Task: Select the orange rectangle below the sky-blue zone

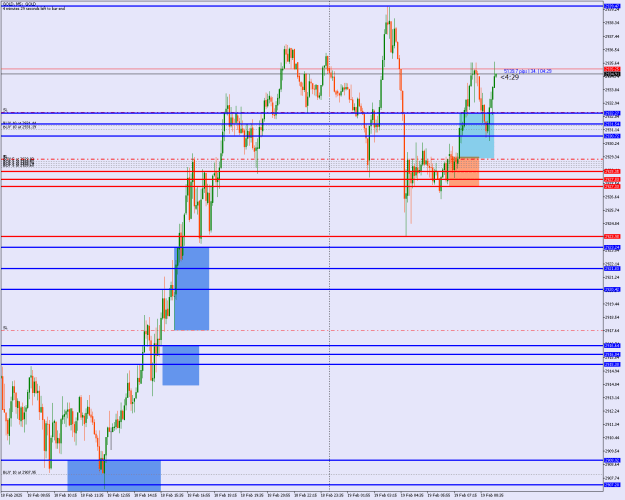Action: click(464, 172)
